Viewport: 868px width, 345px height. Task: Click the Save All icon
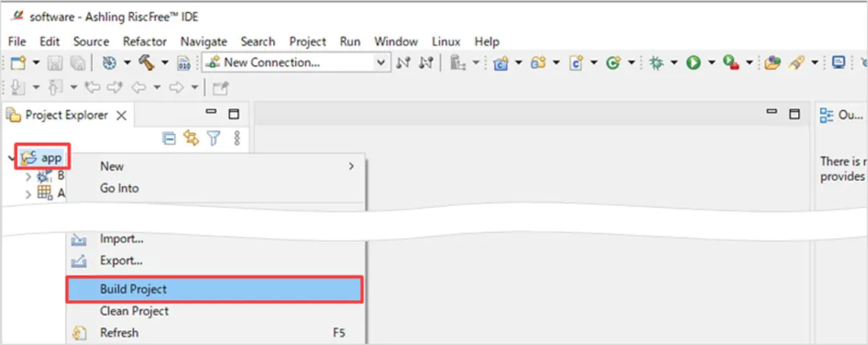pyautogui.click(x=77, y=64)
